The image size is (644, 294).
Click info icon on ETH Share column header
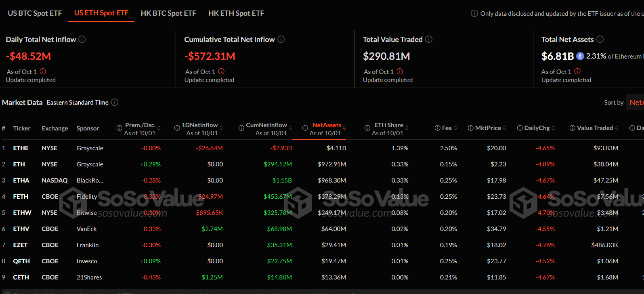(367, 128)
